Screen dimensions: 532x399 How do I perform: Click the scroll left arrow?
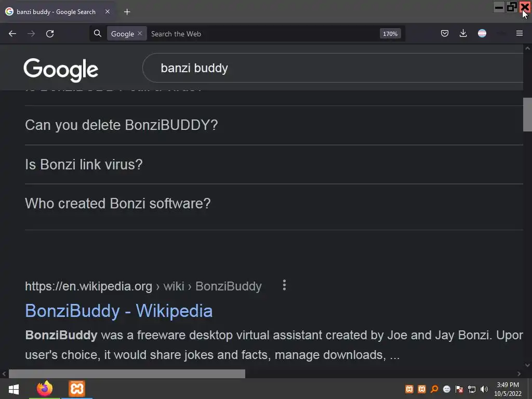pos(4,374)
